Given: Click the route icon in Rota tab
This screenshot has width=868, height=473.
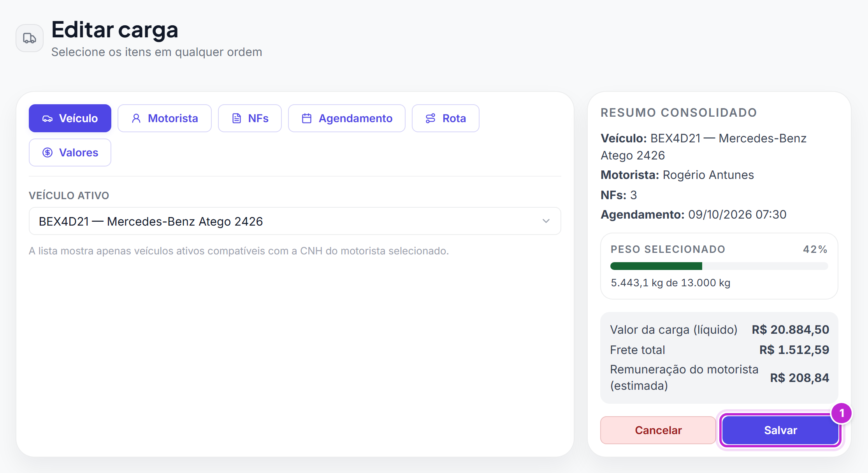Looking at the screenshot, I should pos(430,118).
